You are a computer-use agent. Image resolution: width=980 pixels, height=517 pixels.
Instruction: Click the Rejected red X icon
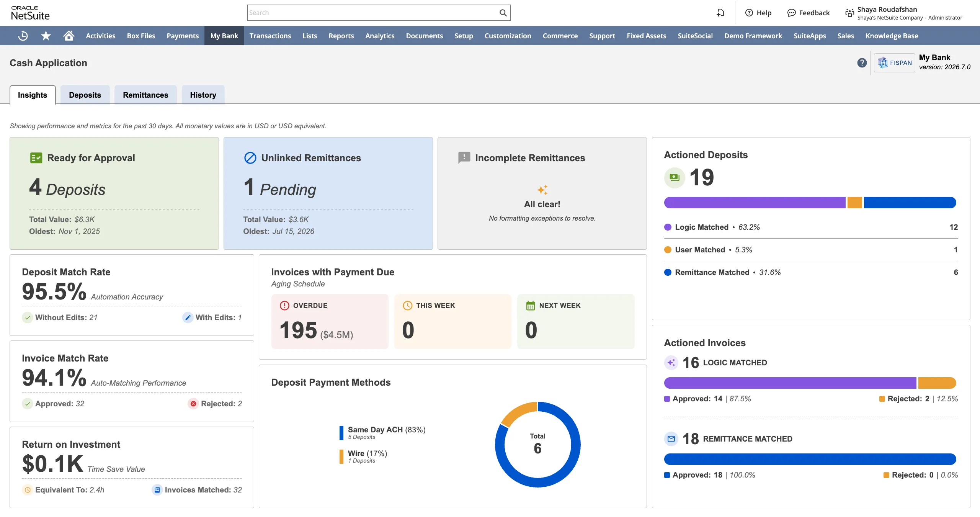coord(193,404)
